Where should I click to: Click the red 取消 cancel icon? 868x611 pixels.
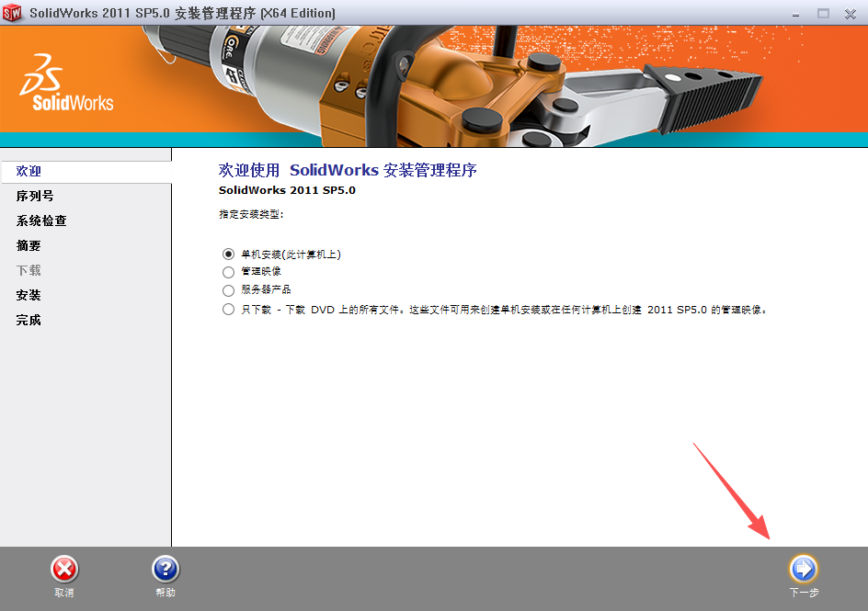[x=64, y=570]
